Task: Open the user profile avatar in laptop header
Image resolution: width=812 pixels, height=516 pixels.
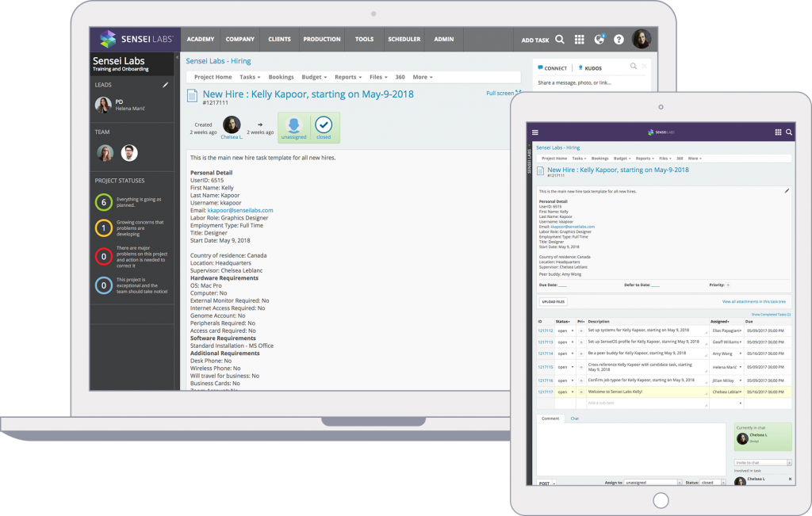Action: click(642, 40)
